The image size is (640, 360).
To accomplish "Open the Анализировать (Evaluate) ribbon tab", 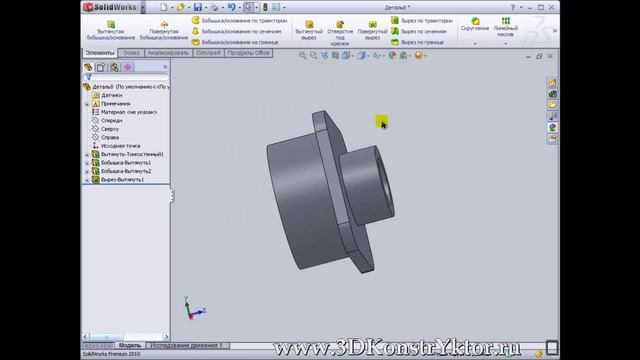I will [168, 53].
